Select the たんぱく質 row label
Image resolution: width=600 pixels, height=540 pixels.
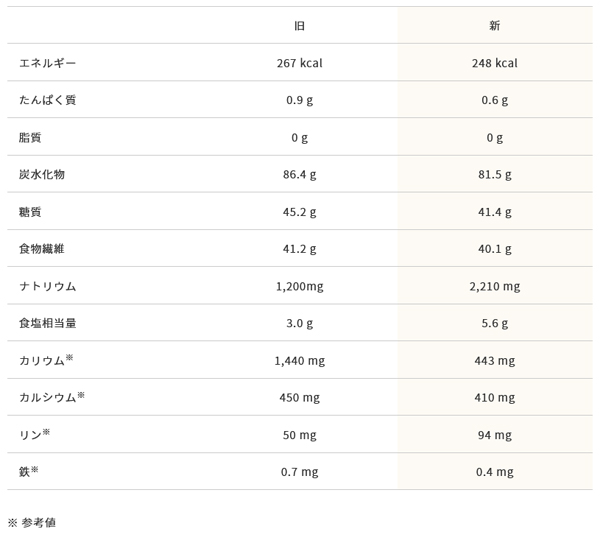[47, 100]
